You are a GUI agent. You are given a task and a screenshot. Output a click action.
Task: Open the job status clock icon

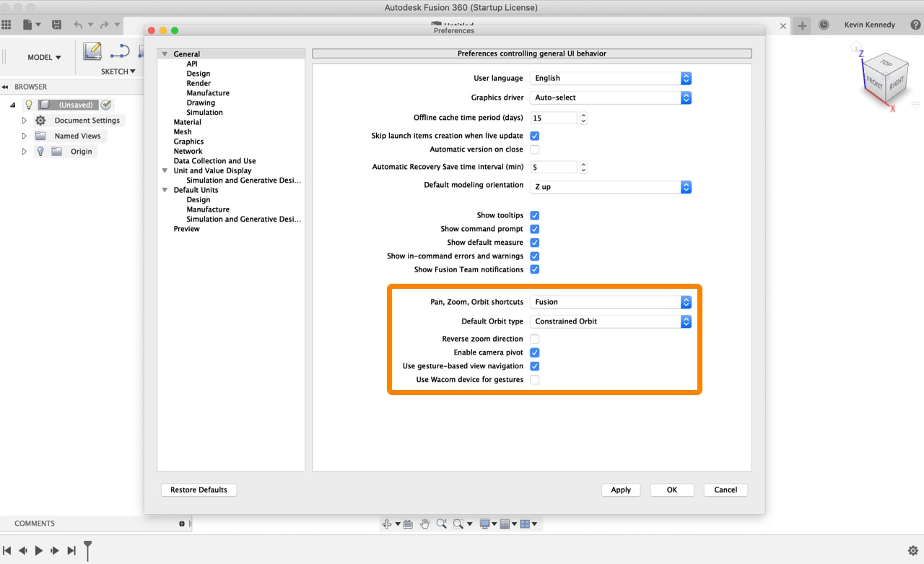tap(824, 25)
